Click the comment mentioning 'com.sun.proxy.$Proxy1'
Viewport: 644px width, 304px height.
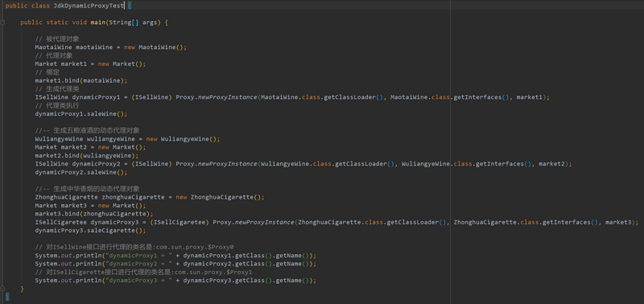pyautogui.click(x=143, y=272)
